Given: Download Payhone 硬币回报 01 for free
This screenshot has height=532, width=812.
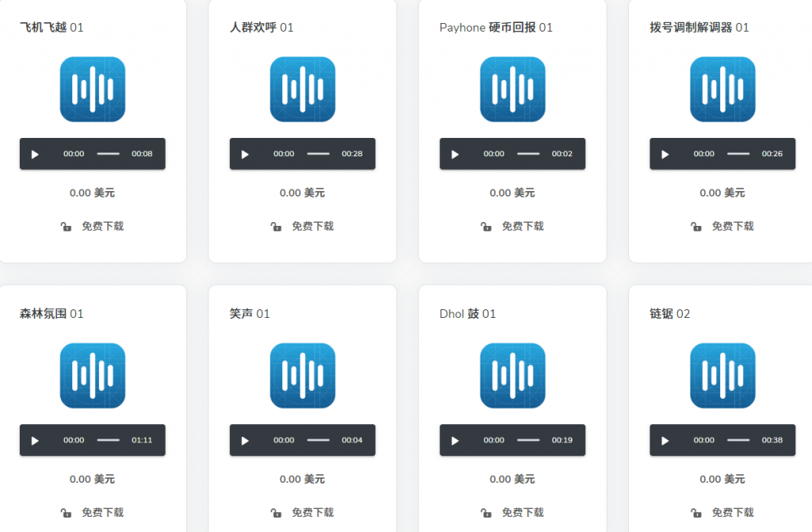Looking at the screenshot, I should 523,226.
